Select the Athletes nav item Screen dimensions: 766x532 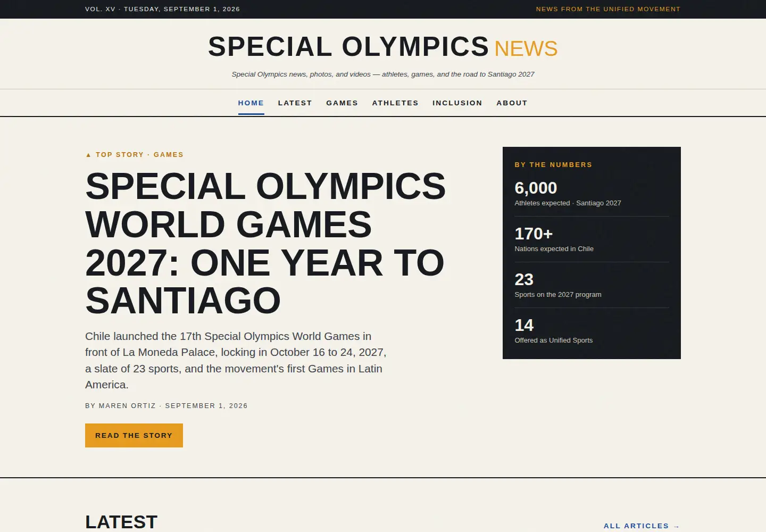tap(395, 103)
